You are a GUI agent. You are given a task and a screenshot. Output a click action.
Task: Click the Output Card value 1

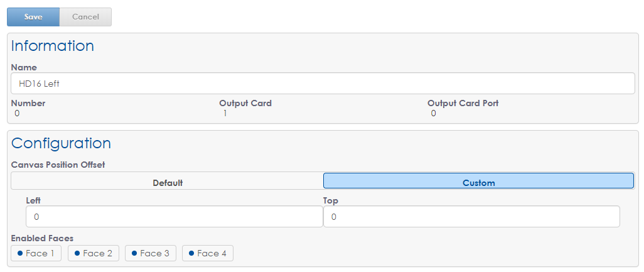[x=225, y=114]
